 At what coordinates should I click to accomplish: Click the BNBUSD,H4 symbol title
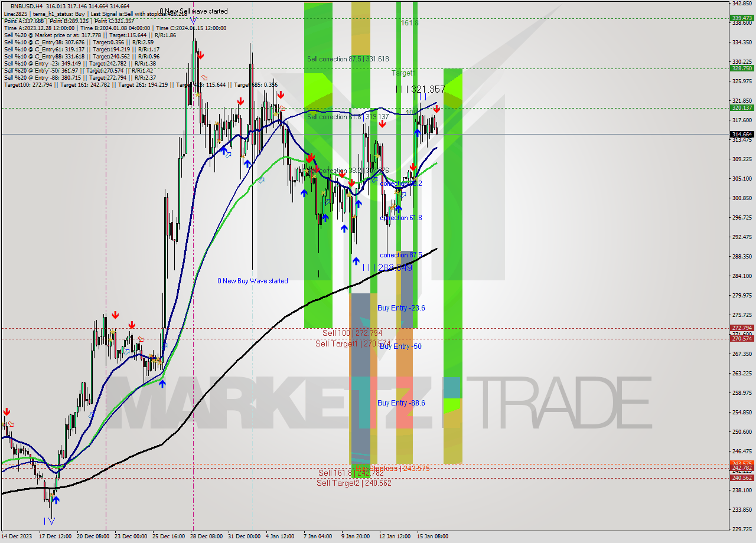[x=27, y=6]
